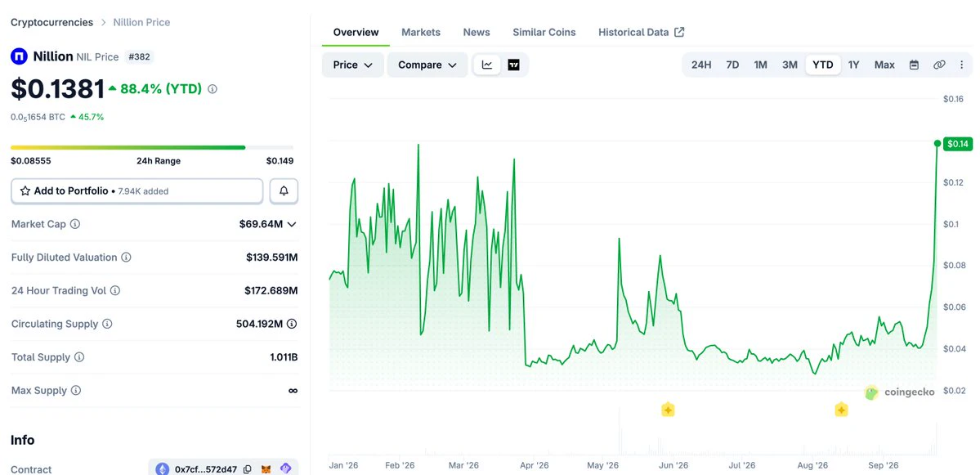The image size is (980, 475).
Task: Click the YTD info circle beside 88.4%
Action: (213, 89)
